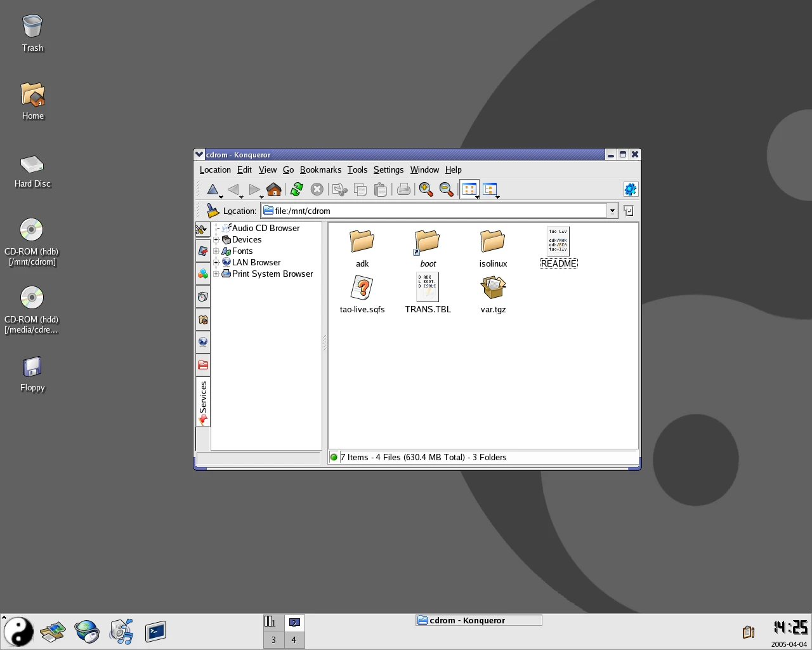Viewport: 812px width, 650px height.
Task: Open sidebar configuration wrench button
Action: (202, 229)
